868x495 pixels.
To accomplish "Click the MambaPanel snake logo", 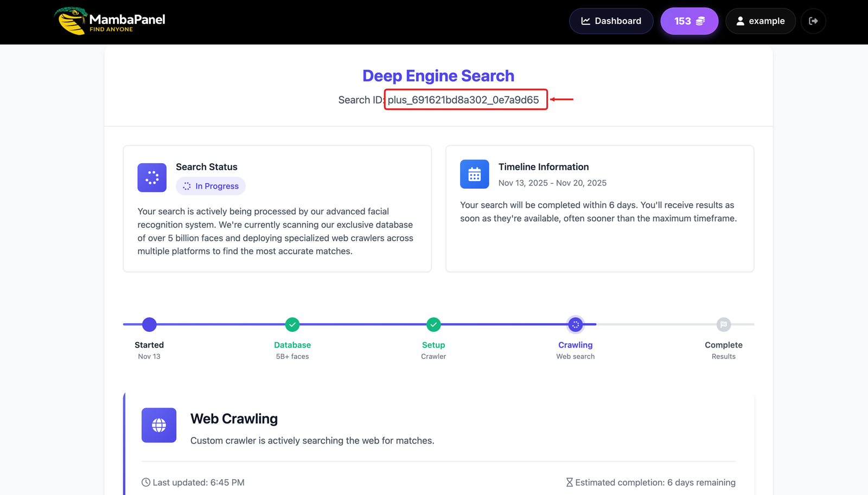I will point(72,21).
